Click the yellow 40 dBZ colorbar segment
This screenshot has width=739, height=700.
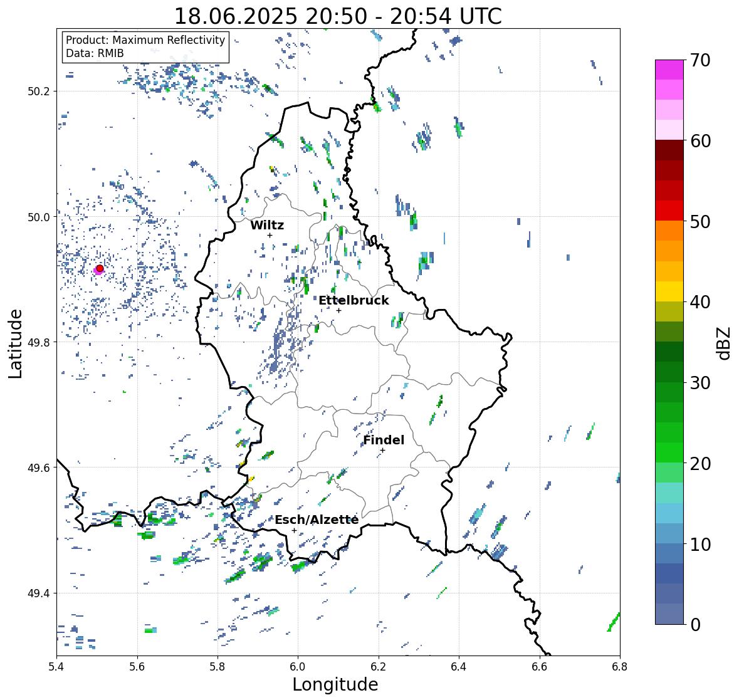pyautogui.click(x=669, y=291)
